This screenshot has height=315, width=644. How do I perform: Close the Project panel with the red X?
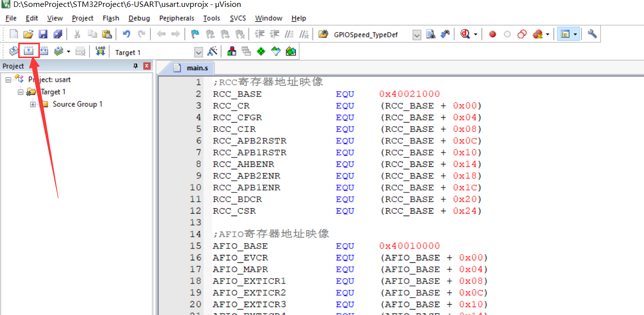[147, 66]
